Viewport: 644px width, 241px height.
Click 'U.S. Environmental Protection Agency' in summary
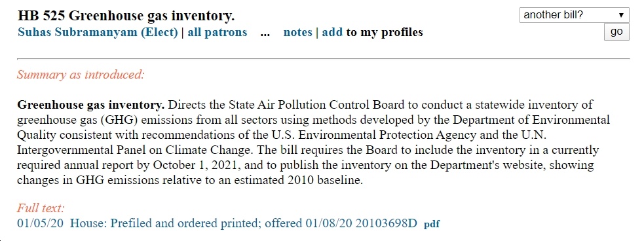pos(374,135)
